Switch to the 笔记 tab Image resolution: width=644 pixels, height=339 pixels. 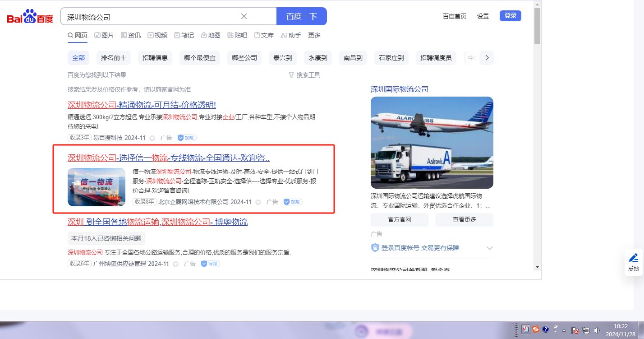pyautogui.click(x=184, y=35)
